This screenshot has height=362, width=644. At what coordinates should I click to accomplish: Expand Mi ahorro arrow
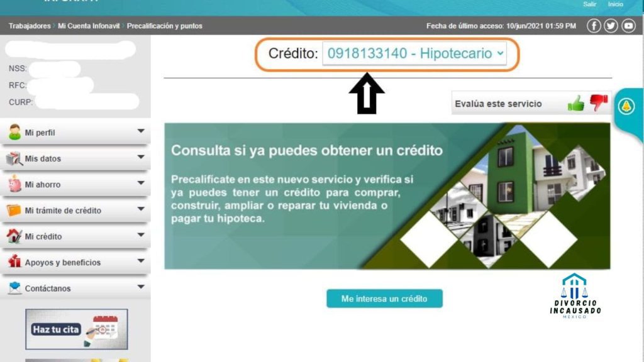click(x=141, y=183)
